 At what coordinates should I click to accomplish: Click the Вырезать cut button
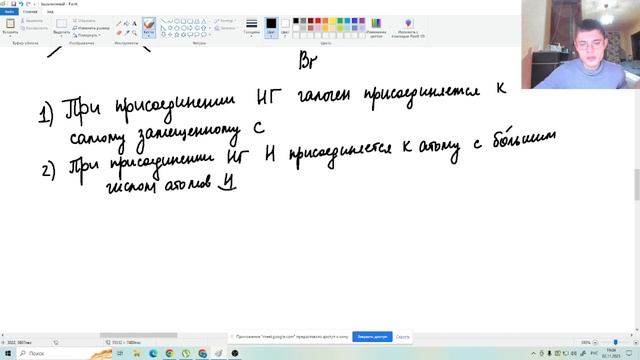32,20
